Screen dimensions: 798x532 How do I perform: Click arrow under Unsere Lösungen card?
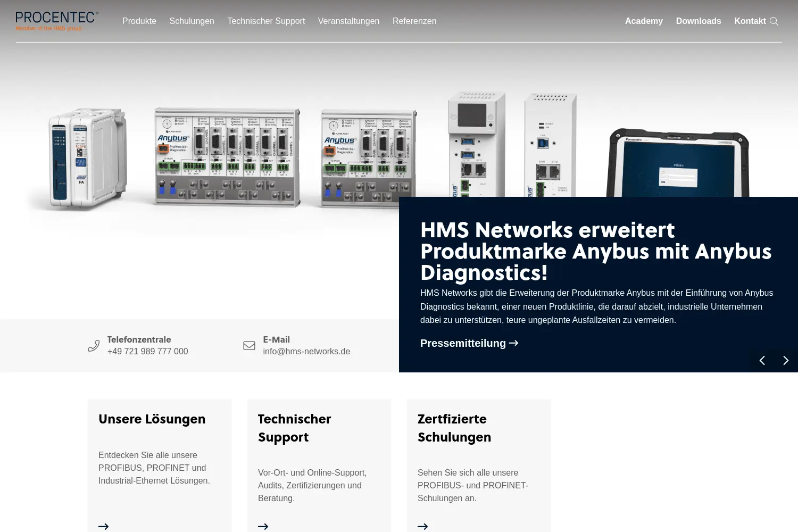(104, 526)
